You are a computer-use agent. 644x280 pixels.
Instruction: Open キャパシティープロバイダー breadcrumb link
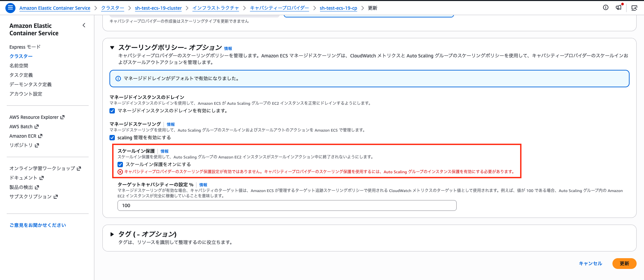click(x=279, y=8)
